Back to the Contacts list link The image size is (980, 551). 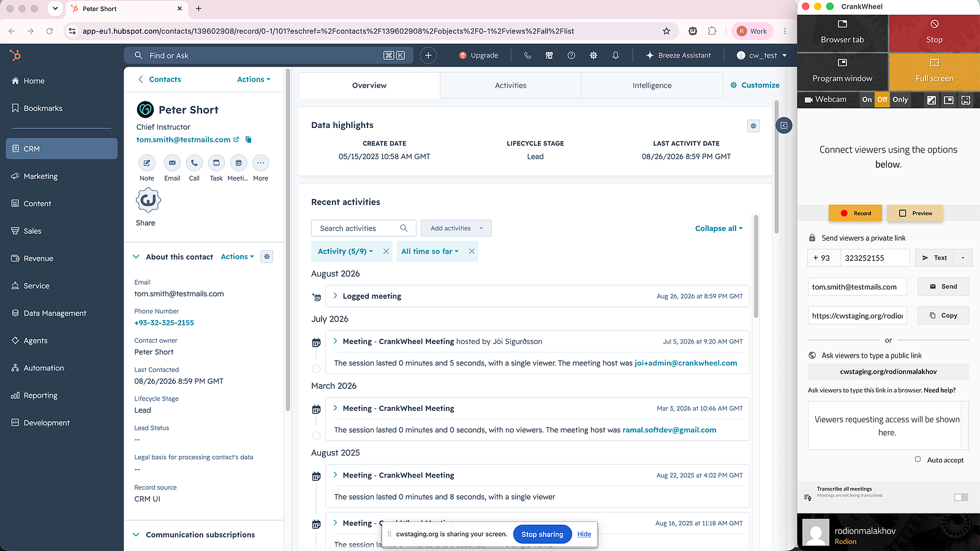coord(159,80)
